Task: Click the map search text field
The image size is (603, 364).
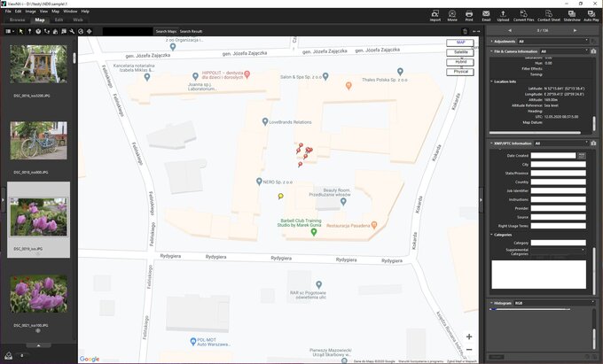Action: (128, 32)
